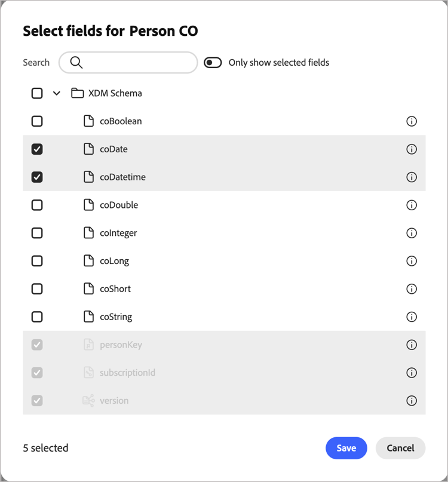Click the search magnifier icon
Image resolution: width=448 pixels, height=482 pixels.
pyautogui.click(x=75, y=62)
